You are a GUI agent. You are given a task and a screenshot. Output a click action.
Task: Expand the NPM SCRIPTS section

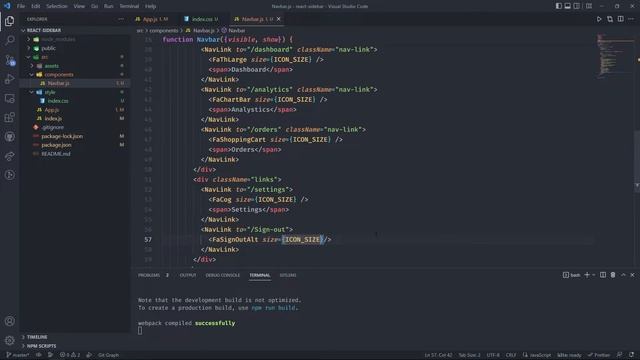click(41, 346)
